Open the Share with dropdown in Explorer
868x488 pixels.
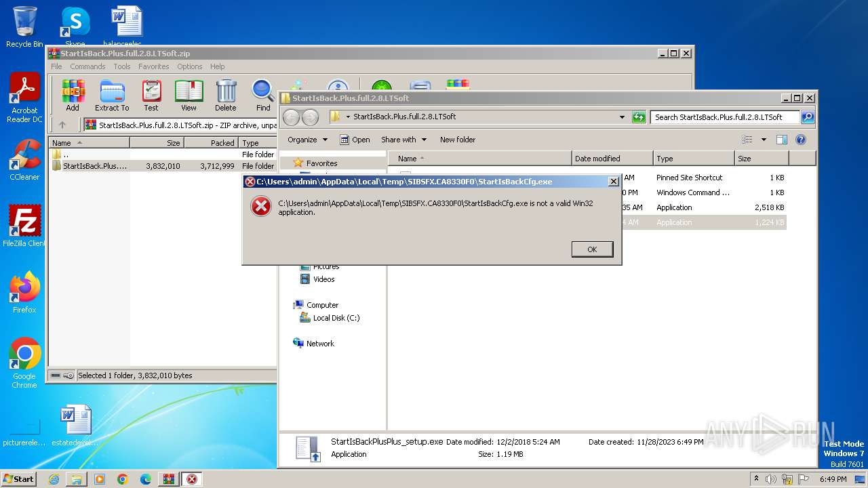404,140
